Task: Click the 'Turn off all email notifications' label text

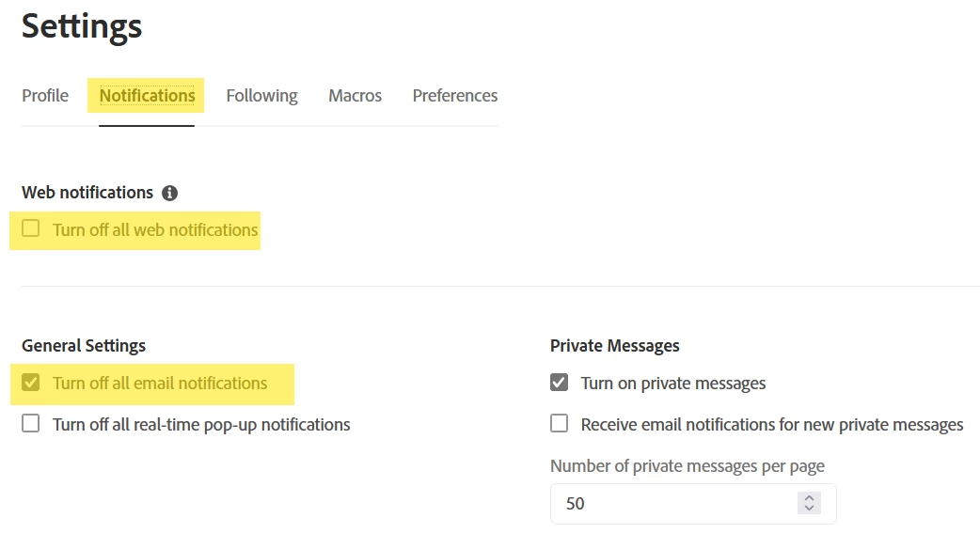Action: tap(160, 383)
